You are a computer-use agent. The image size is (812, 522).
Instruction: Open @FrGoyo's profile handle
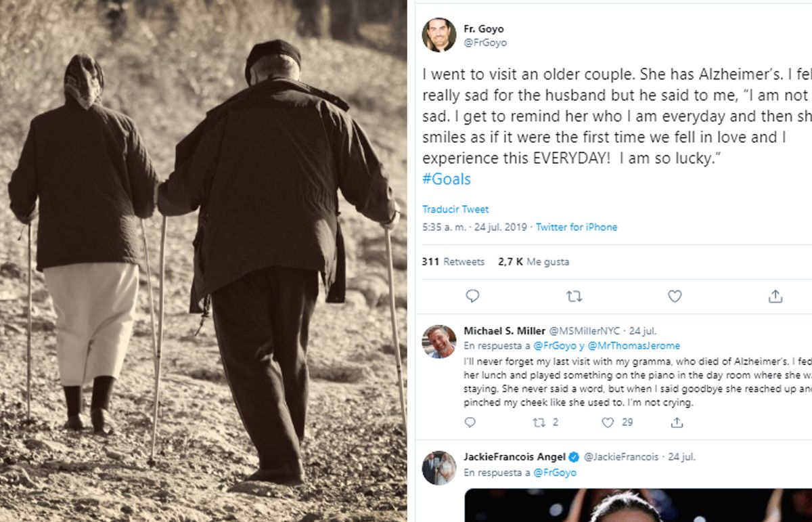pyautogui.click(x=484, y=41)
